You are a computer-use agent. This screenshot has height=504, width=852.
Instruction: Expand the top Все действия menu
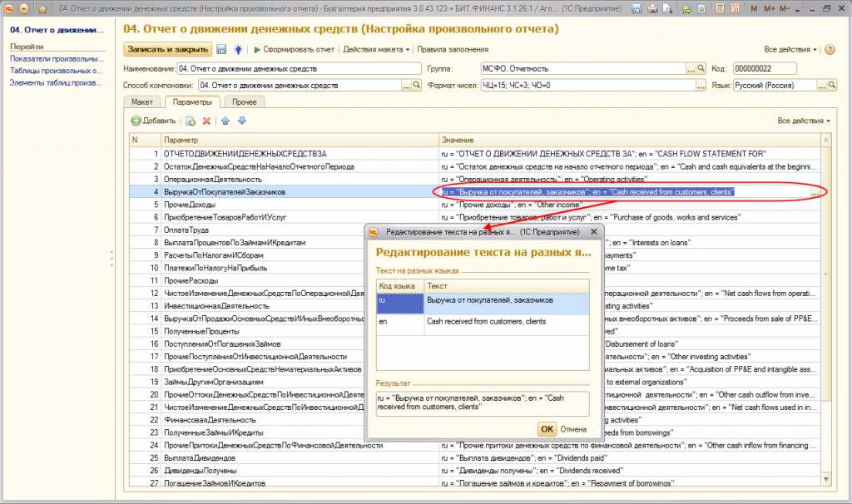pos(791,50)
